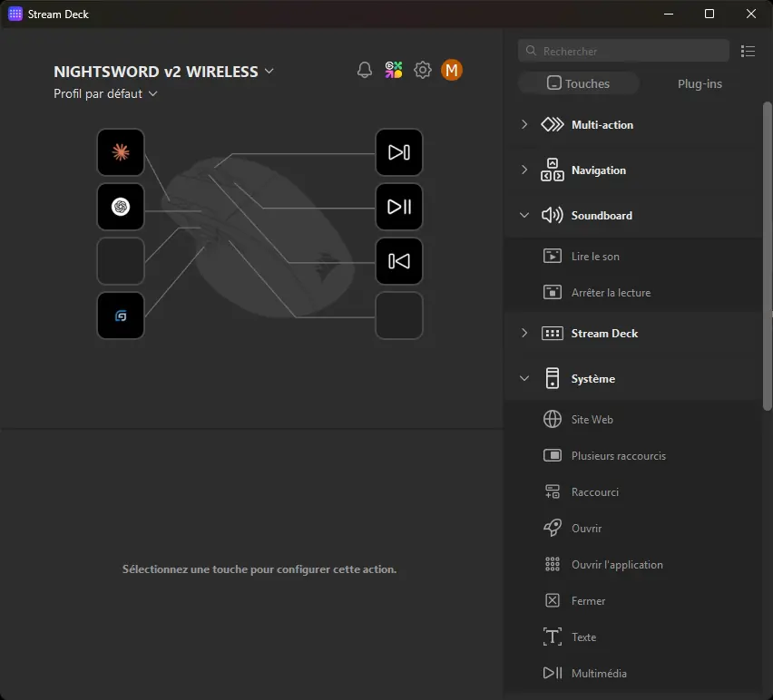Select the Multimédia label

point(599,673)
